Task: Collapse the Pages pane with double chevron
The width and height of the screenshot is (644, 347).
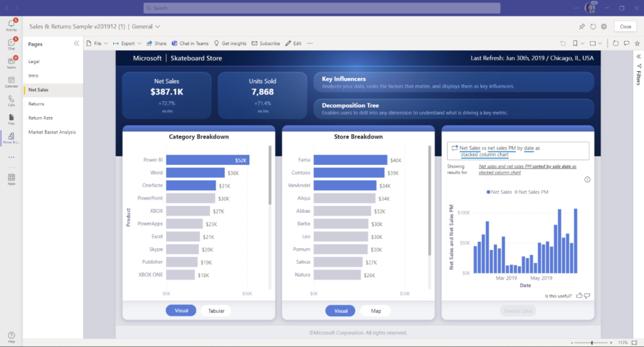Action: point(76,43)
